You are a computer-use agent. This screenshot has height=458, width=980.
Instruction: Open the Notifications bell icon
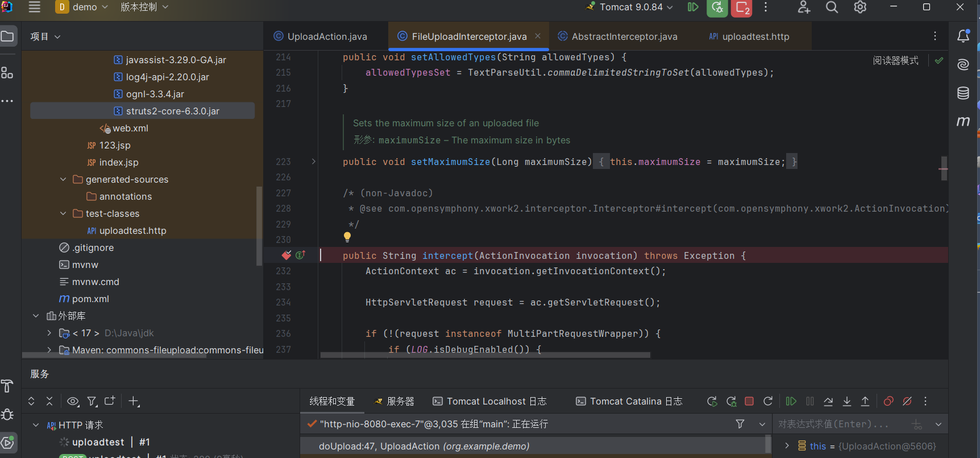point(964,36)
